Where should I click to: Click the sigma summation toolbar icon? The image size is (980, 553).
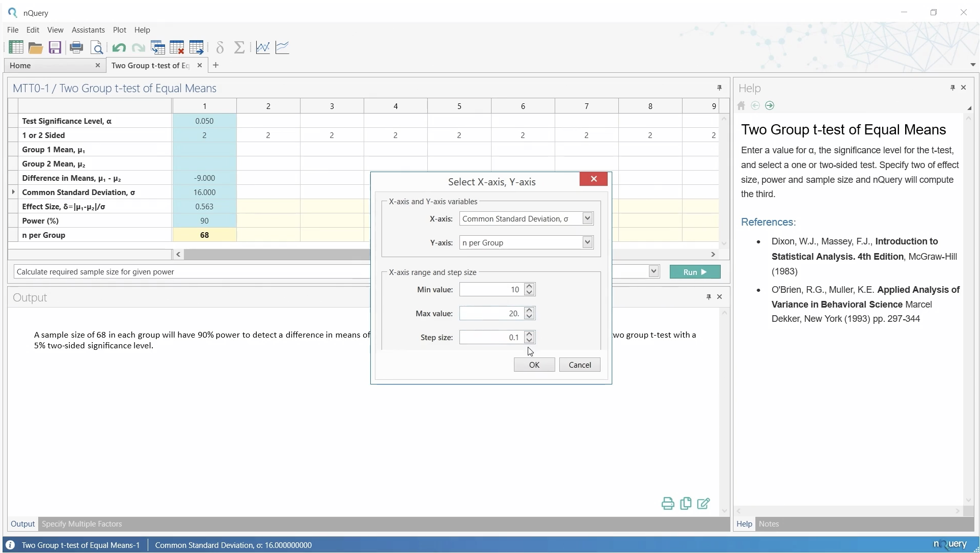pyautogui.click(x=239, y=47)
